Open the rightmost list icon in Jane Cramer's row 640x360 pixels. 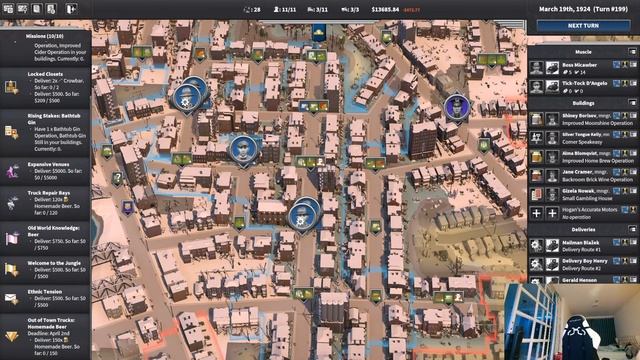coord(633,172)
